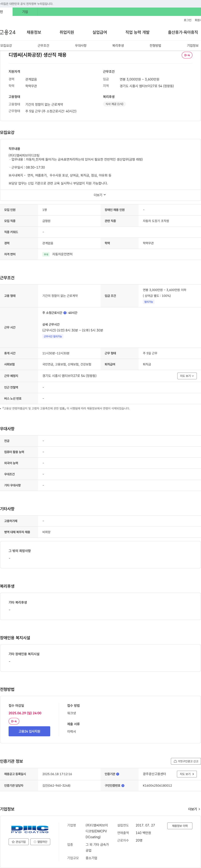This screenshot has width=201, height=868.
Task: Click the 고용24 logo
Action: tap(7, 32)
